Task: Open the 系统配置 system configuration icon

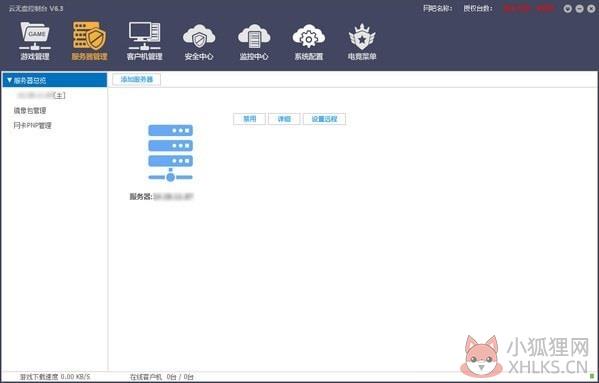Action: pyautogui.click(x=309, y=42)
